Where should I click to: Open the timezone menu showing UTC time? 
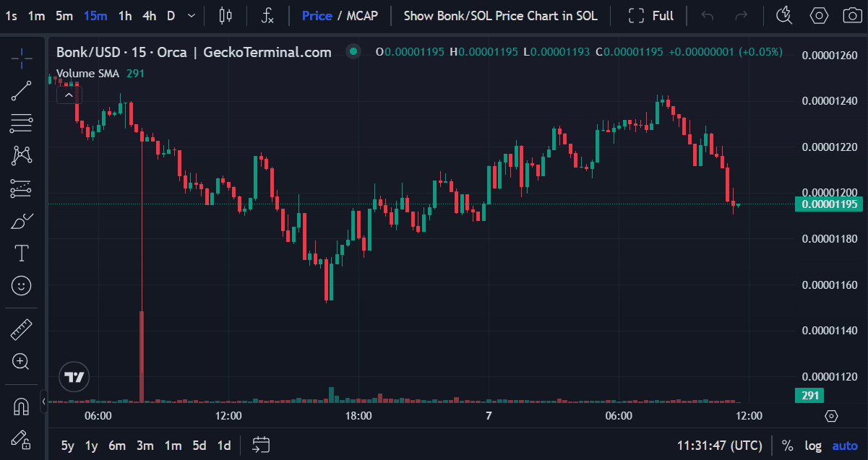click(x=719, y=446)
